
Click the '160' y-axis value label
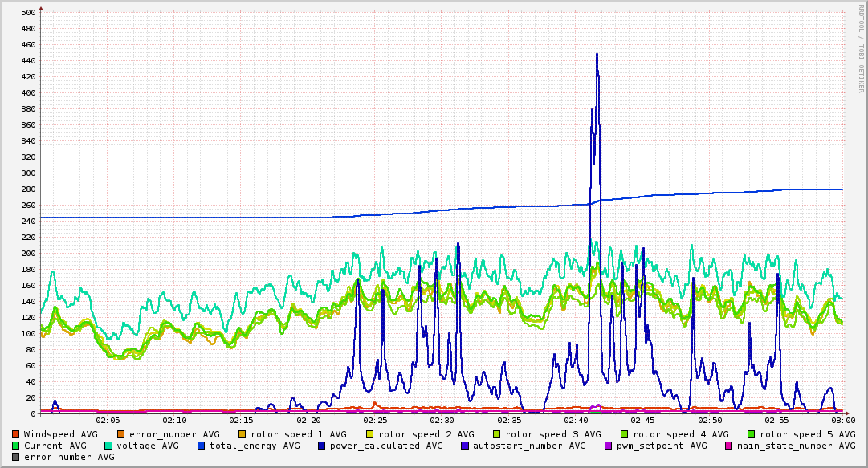(x=28, y=285)
